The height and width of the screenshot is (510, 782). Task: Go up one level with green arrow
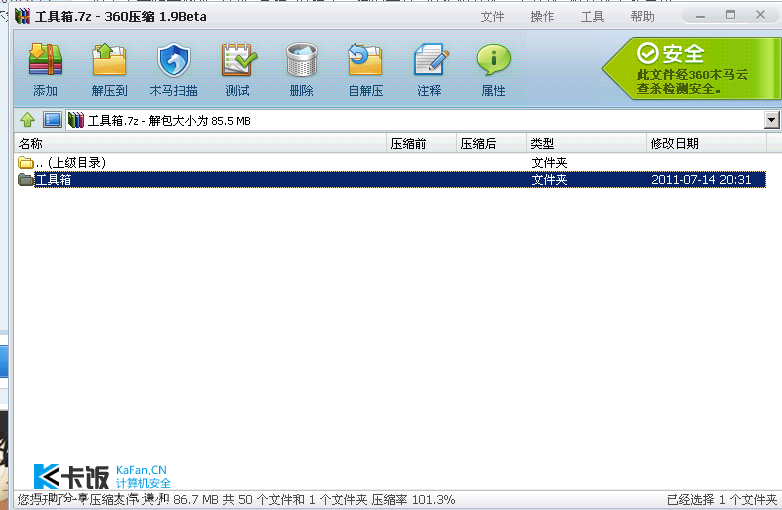(27, 120)
